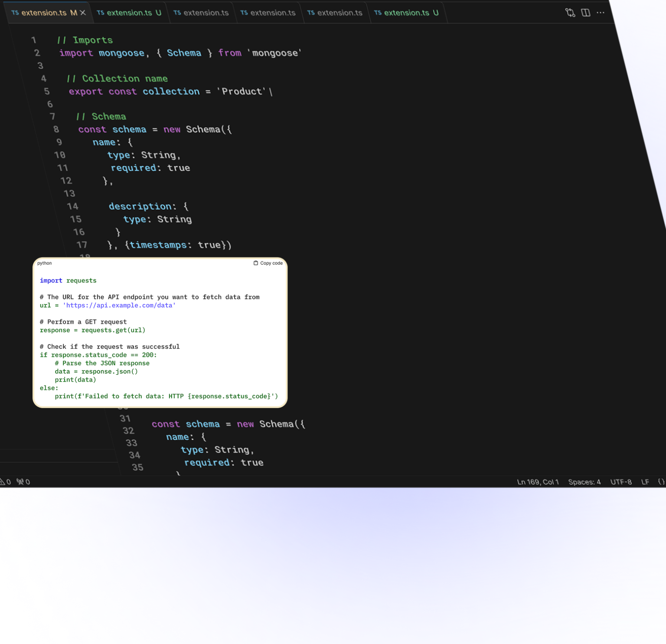Close the extension.ts tab marked M
The width and height of the screenshot is (666, 644).
[x=83, y=13]
